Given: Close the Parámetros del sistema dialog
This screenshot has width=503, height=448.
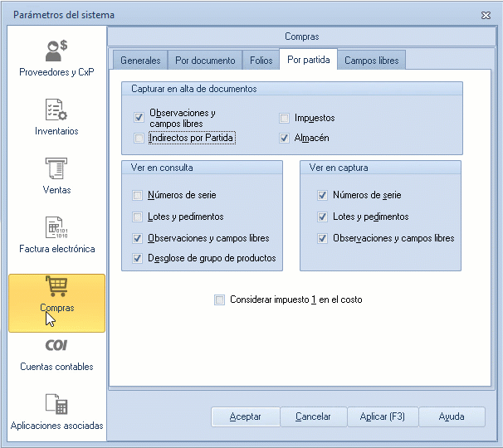Looking at the screenshot, I should [x=486, y=15].
